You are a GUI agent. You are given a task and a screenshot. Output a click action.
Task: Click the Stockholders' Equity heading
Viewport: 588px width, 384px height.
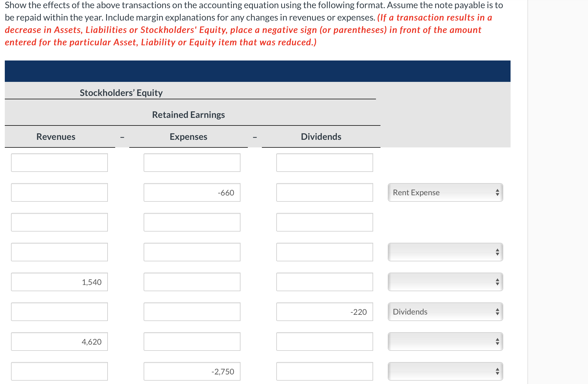121,93
